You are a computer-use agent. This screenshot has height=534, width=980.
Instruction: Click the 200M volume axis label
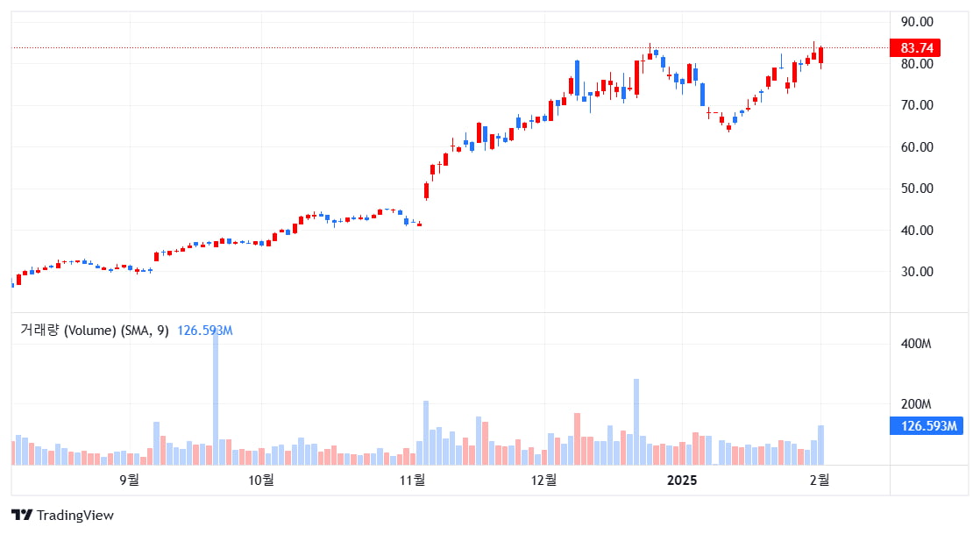pyautogui.click(x=916, y=404)
